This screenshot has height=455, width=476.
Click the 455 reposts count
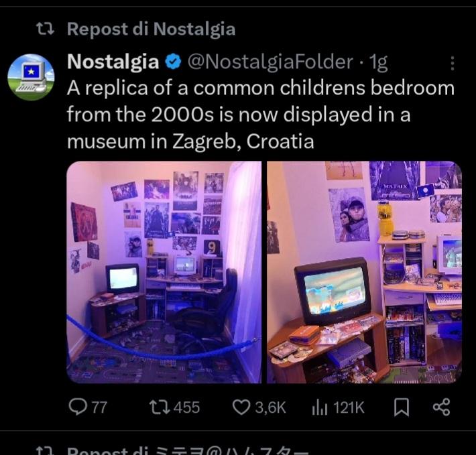pos(186,407)
